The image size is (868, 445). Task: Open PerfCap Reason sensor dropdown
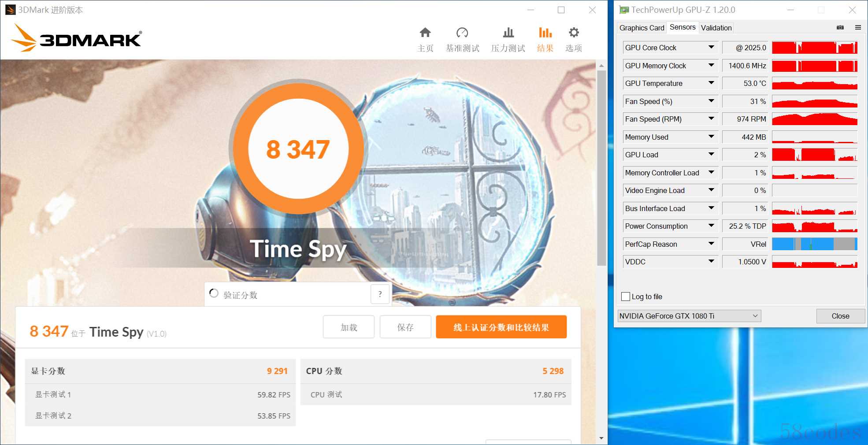click(x=711, y=244)
